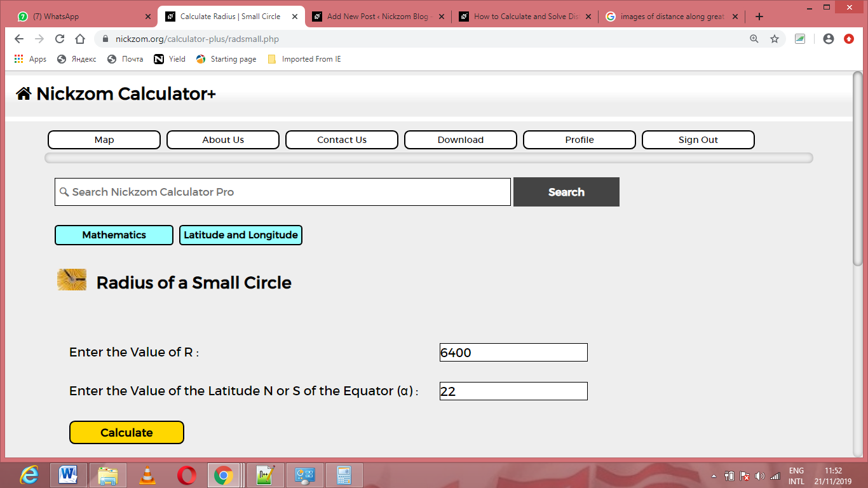Open File Explorer from the taskbar

108,475
